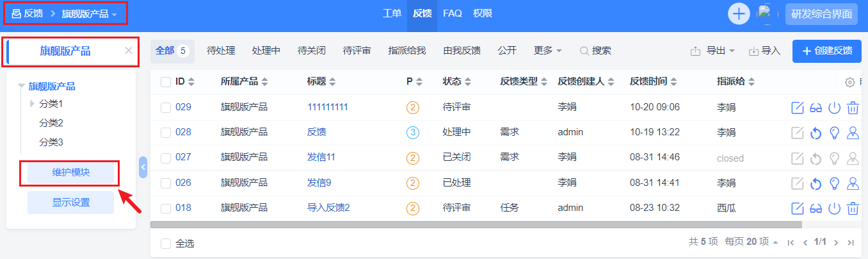Image resolution: width=868 pixels, height=259 pixels.
Task: Click the lightbulb icon in row 026
Action: pos(834,183)
